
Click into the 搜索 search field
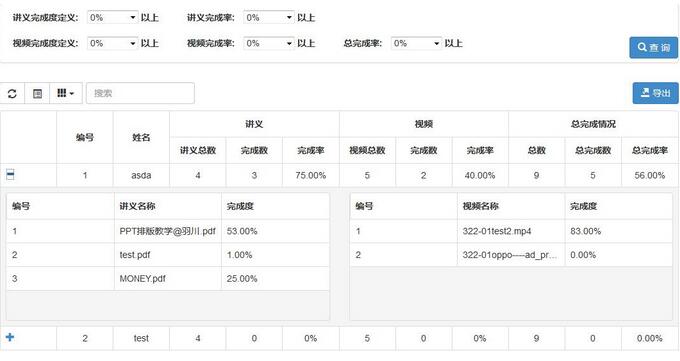(x=140, y=93)
